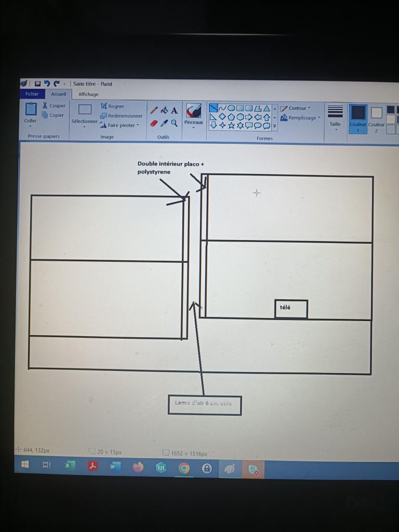Image resolution: width=399 pixels, height=532 pixels.
Task: Open Firefox from the taskbar
Action: point(138,467)
